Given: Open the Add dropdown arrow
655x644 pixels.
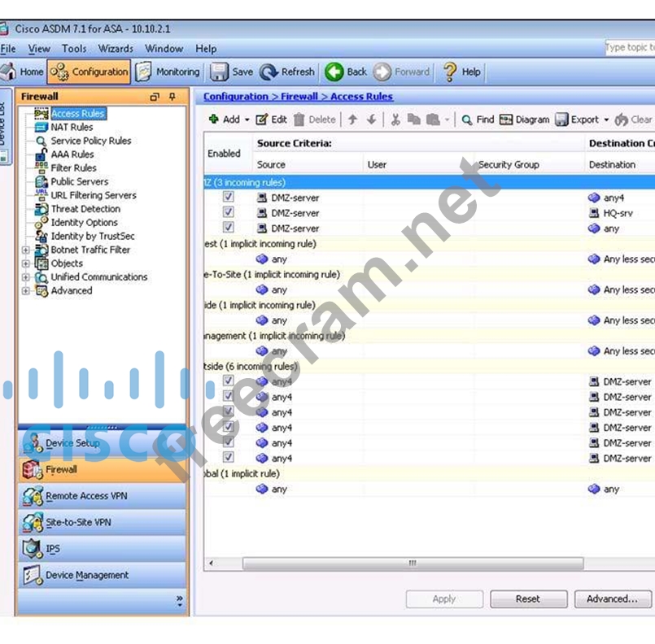Looking at the screenshot, I should coord(247,120).
